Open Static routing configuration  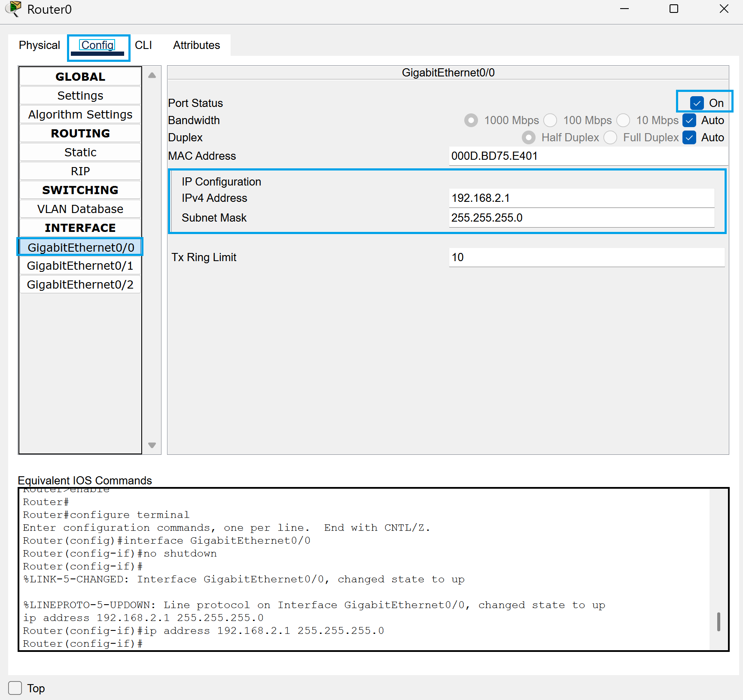80,152
